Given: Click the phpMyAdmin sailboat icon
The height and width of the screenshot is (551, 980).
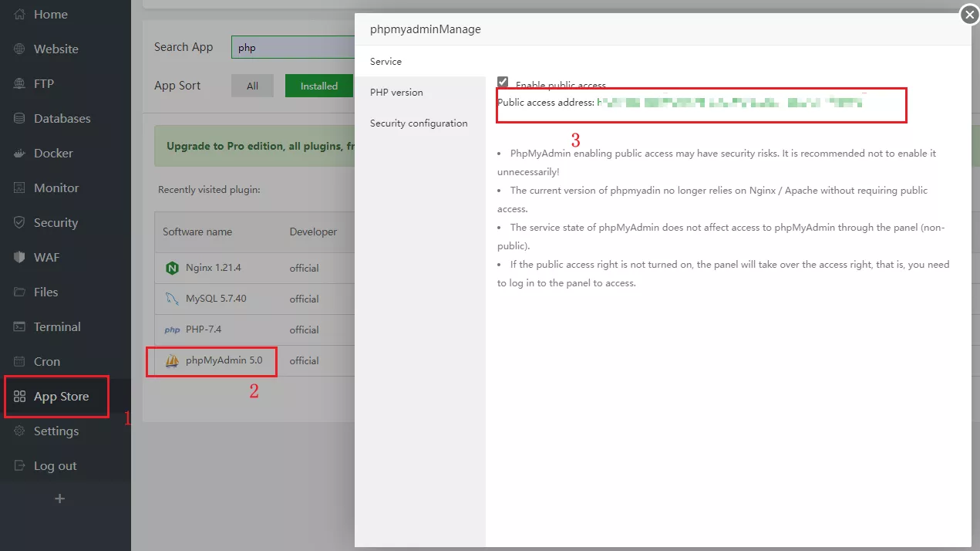Looking at the screenshot, I should point(172,360).
